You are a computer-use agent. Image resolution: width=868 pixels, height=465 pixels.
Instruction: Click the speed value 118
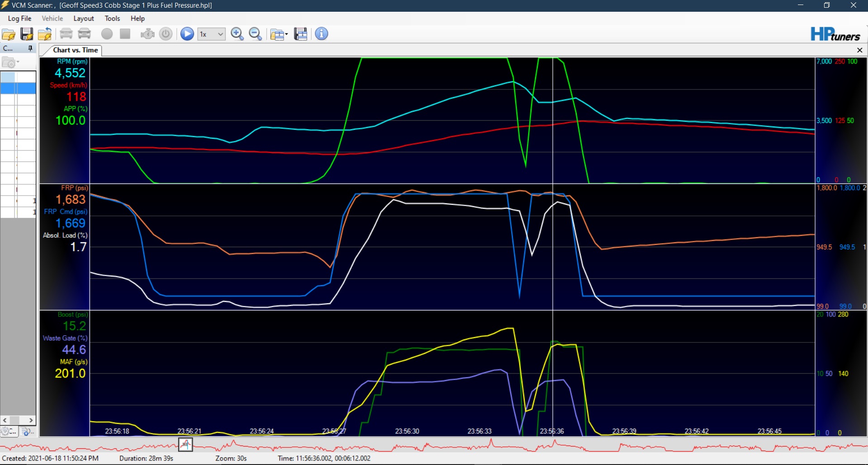coord(76,97)
